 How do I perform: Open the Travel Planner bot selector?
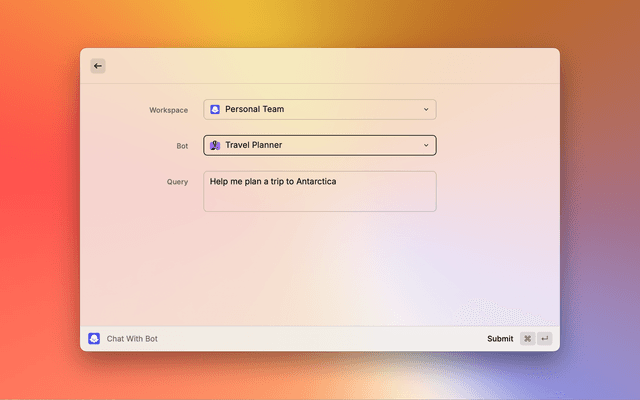pyautogui.click(x=320, y=145)
